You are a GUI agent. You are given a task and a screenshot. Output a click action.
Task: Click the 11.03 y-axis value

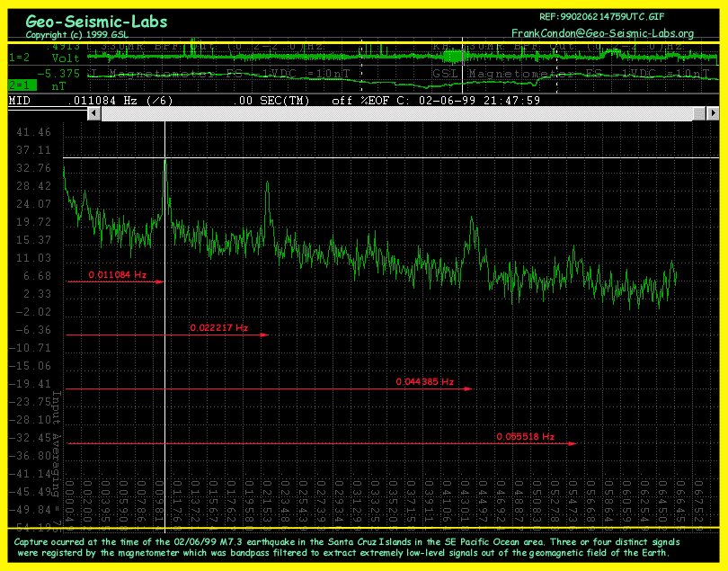pos(33,258)
